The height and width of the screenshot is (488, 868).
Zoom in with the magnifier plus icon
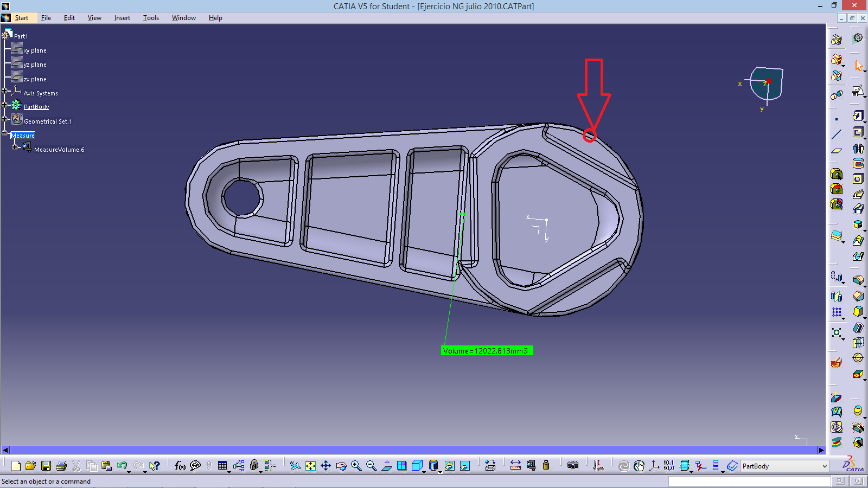[356, 466]
